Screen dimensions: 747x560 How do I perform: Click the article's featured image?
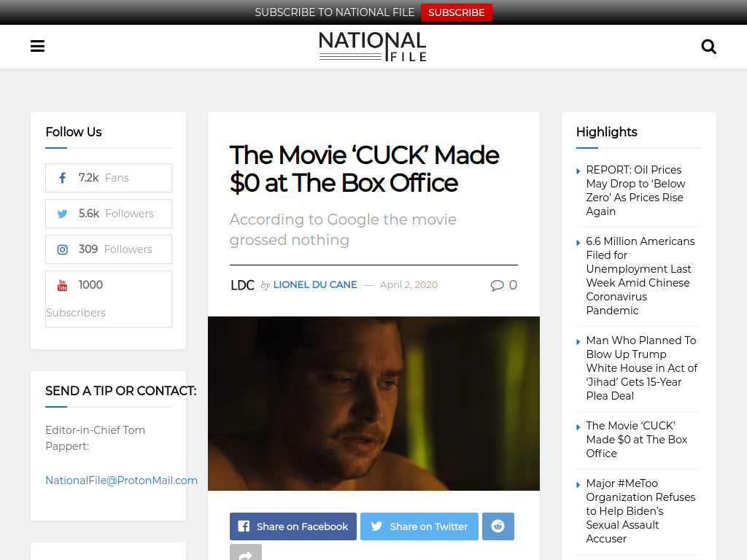tap(373, 403)
